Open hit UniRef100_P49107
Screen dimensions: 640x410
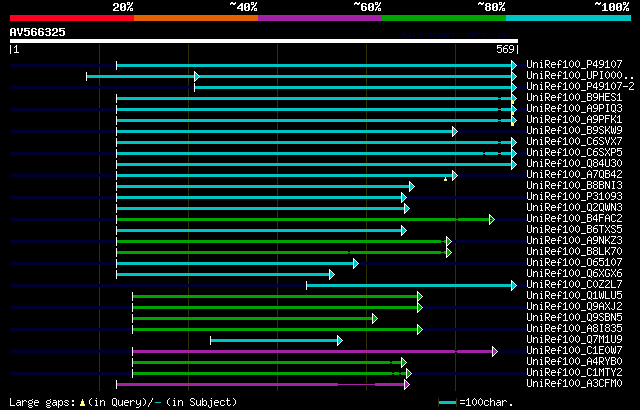[x=574, y=64]
